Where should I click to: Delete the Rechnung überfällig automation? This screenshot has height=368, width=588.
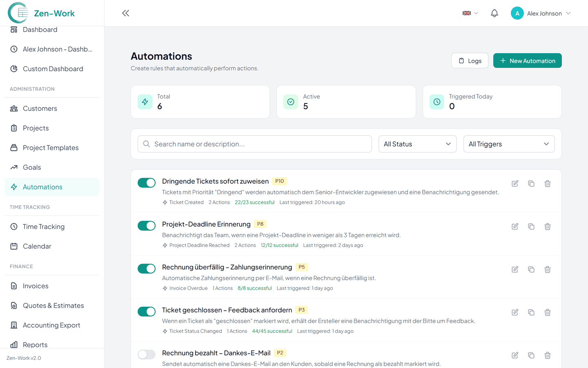[548, 269]
